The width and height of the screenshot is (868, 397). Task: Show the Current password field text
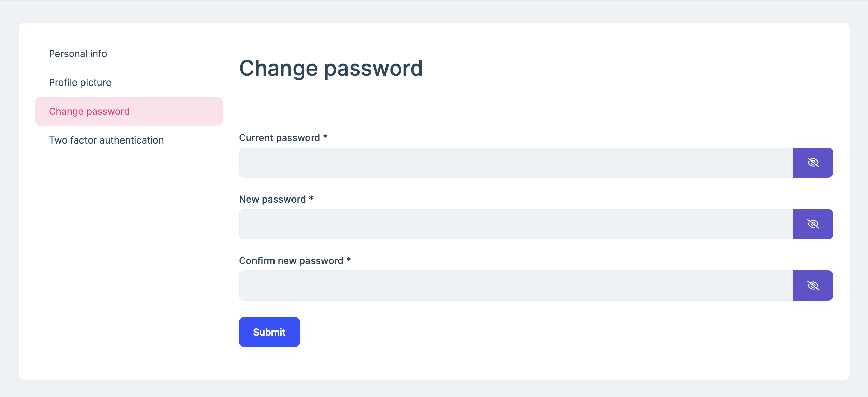pyautogui.click(x=813, y=163)
